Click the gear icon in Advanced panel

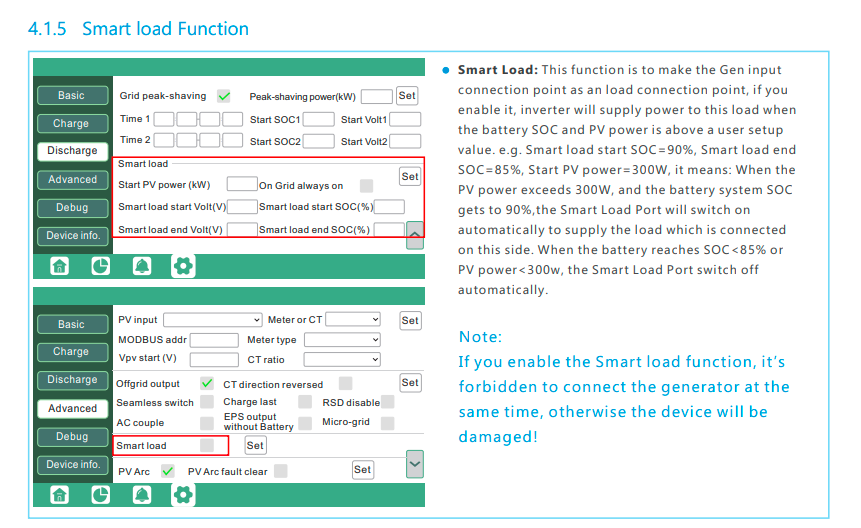[183, 495]
